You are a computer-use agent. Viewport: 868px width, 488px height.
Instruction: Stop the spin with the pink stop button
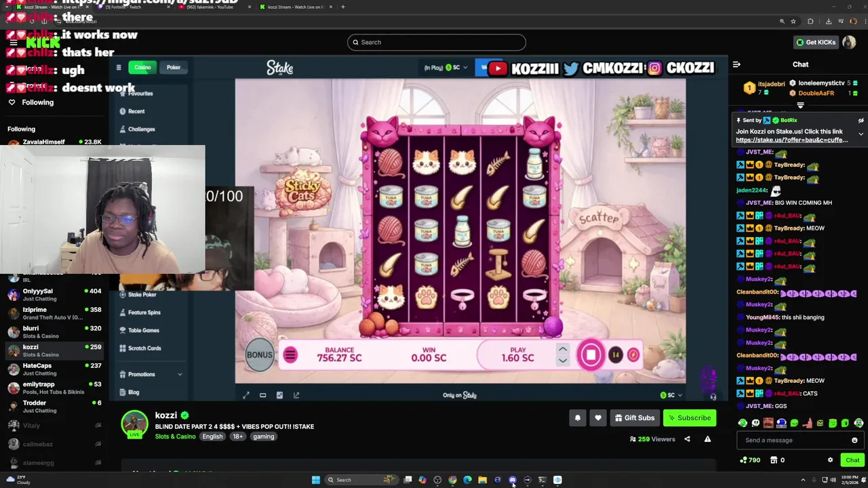click(x=591, y=354)
